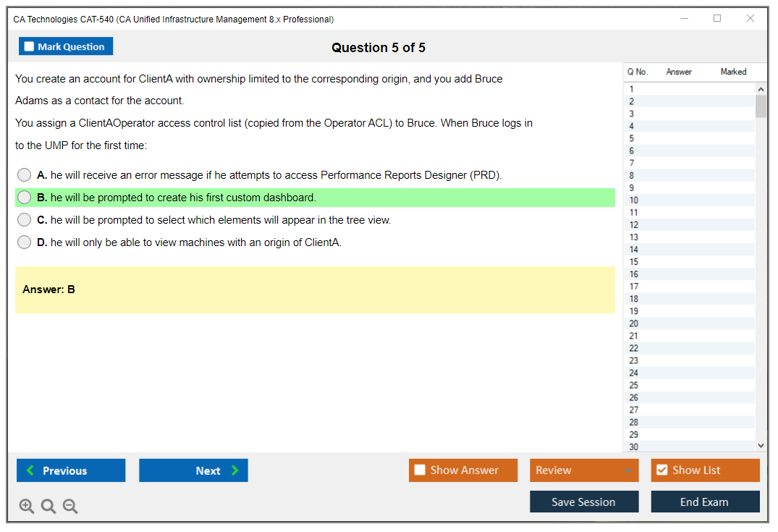
Task: Choose option D about ClientA origin machines
Action: click(x=25, y=242)
